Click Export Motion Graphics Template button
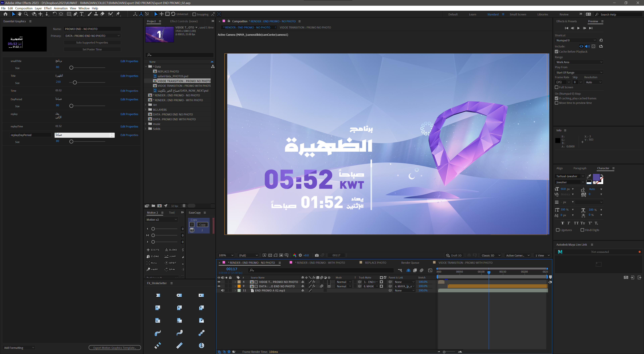The height and width of the screenshot is (354, 644). (x=115, y=348)
